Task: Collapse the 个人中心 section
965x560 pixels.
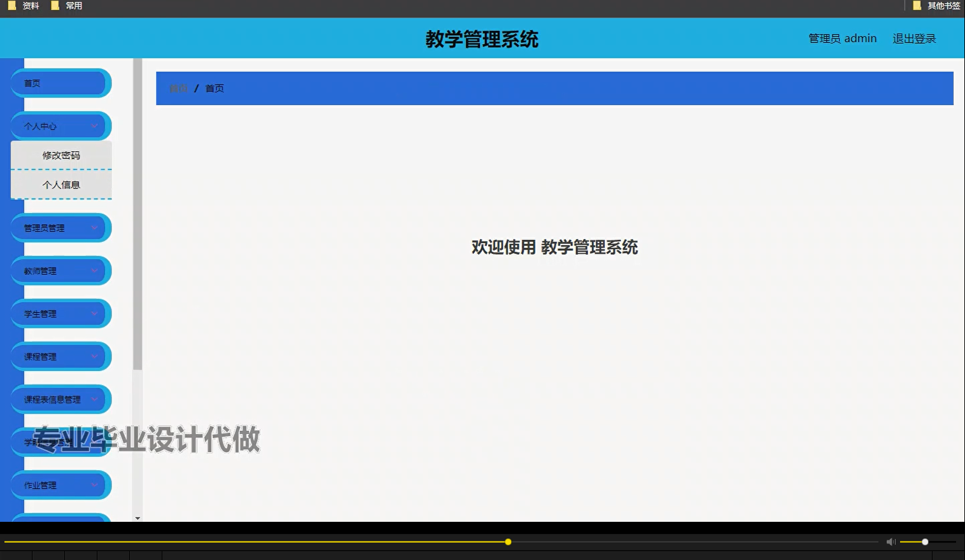Action: pos(60,125)
